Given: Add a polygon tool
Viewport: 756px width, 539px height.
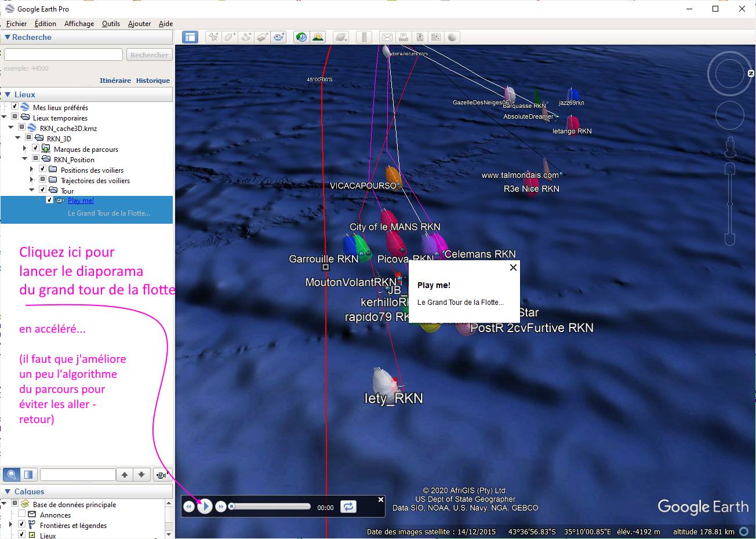Looking at the screenshot, I should (x=230, y=37).
